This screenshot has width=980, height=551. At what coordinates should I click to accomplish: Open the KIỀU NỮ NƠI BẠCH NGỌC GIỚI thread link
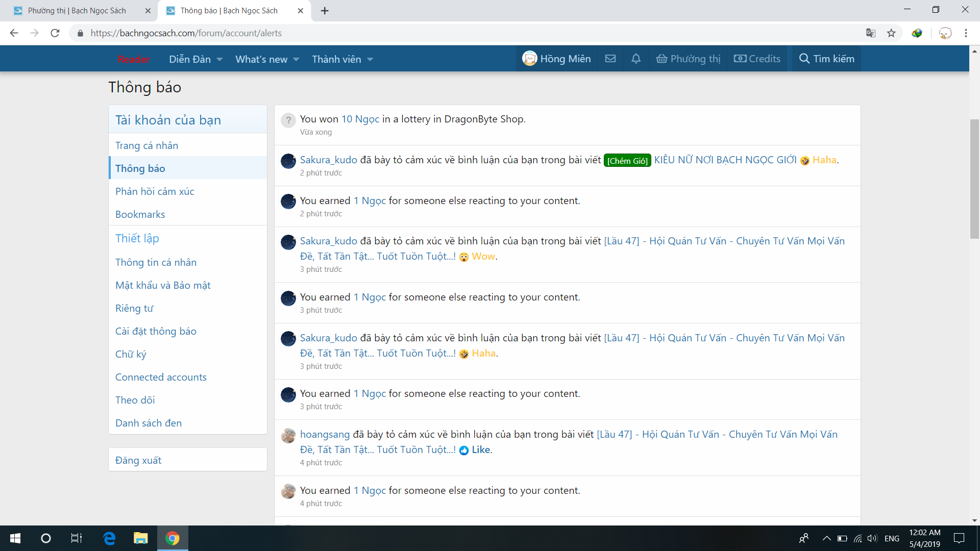click(725, 160)
